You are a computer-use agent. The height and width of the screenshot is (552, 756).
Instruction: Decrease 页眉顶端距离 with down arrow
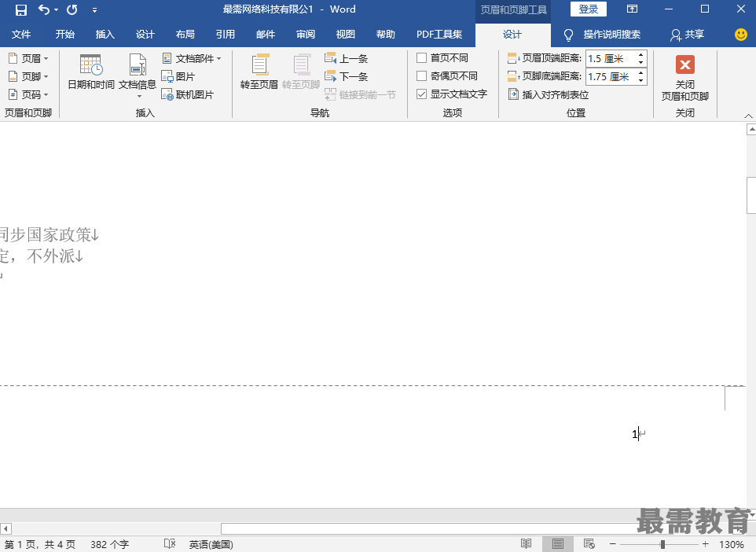point(640,63)
